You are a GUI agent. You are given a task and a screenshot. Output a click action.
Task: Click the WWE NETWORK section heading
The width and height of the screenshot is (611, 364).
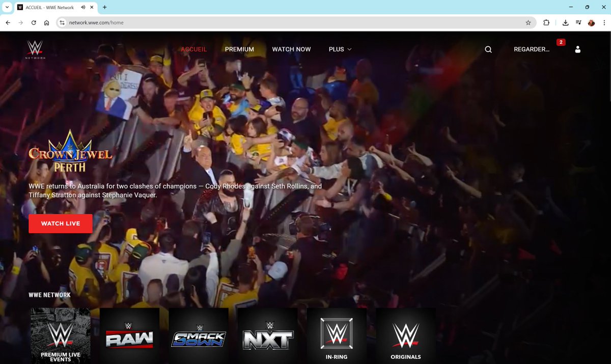pos(49,295)
